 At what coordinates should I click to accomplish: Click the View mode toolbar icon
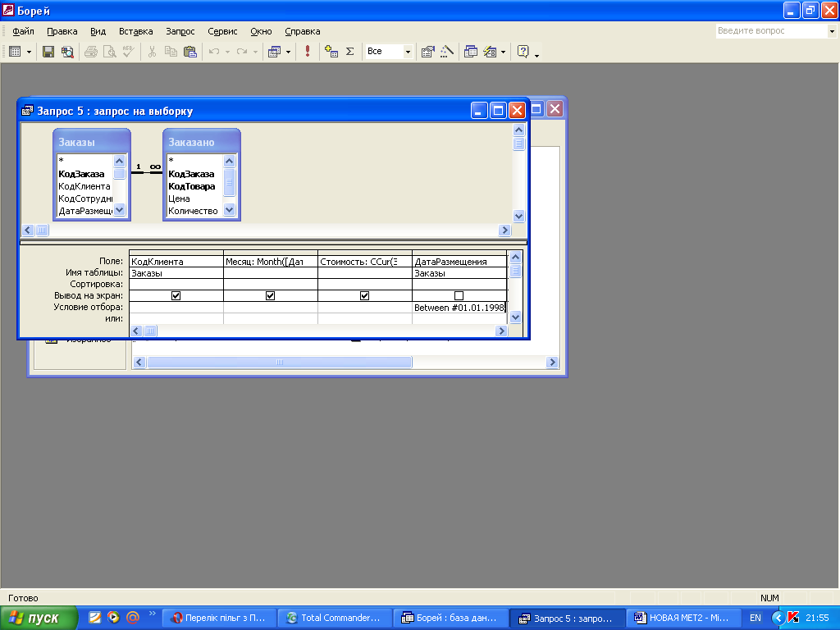pos(15,52)
